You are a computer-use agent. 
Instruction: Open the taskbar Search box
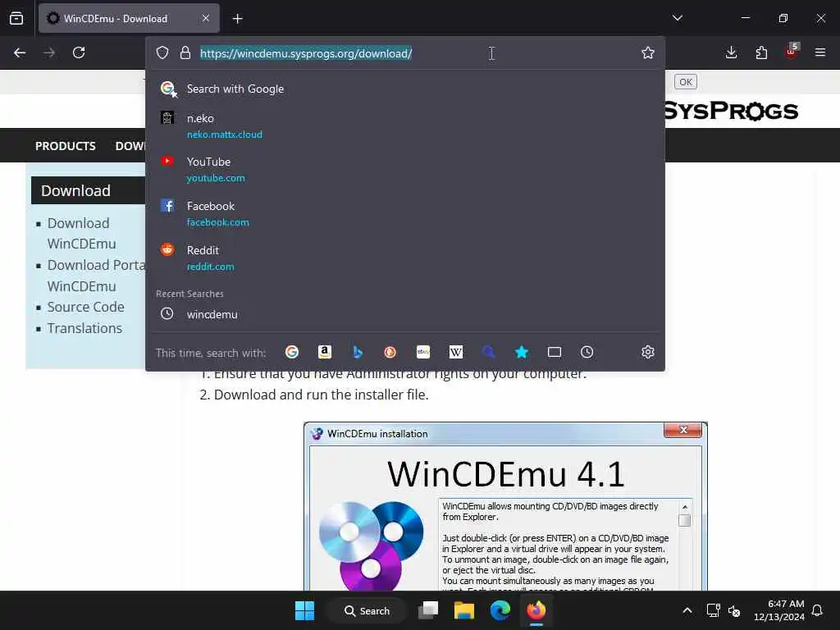367,610
